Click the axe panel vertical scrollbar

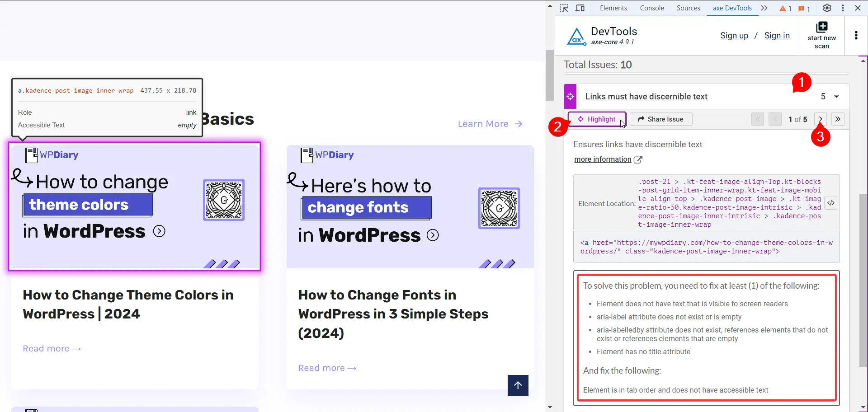click(863, 280)
